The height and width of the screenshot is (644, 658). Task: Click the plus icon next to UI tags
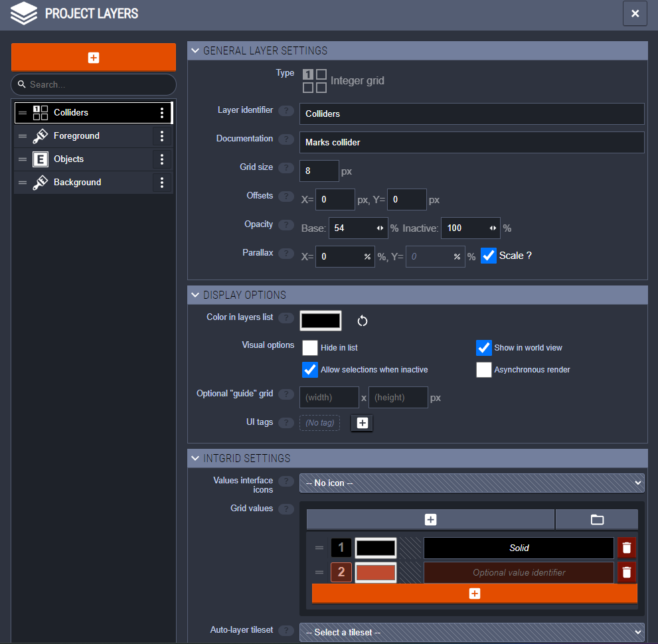click(x=361, y=422)
